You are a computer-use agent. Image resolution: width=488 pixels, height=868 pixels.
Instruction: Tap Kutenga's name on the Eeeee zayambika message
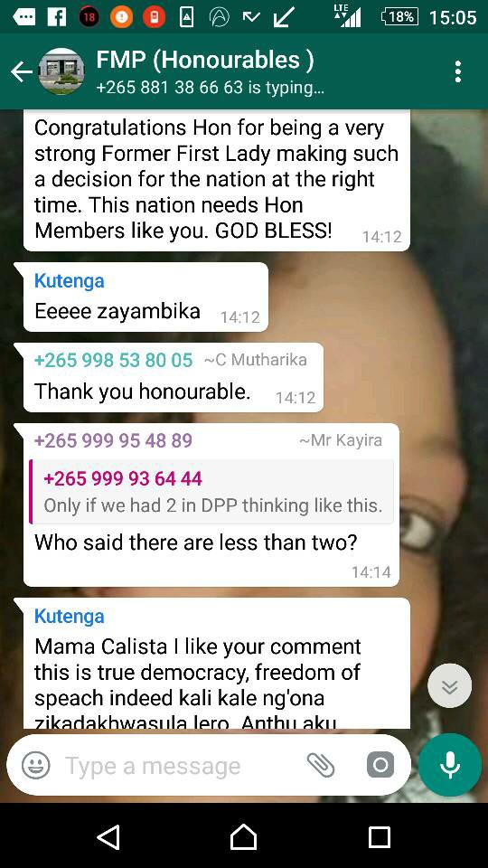point(70,280)
